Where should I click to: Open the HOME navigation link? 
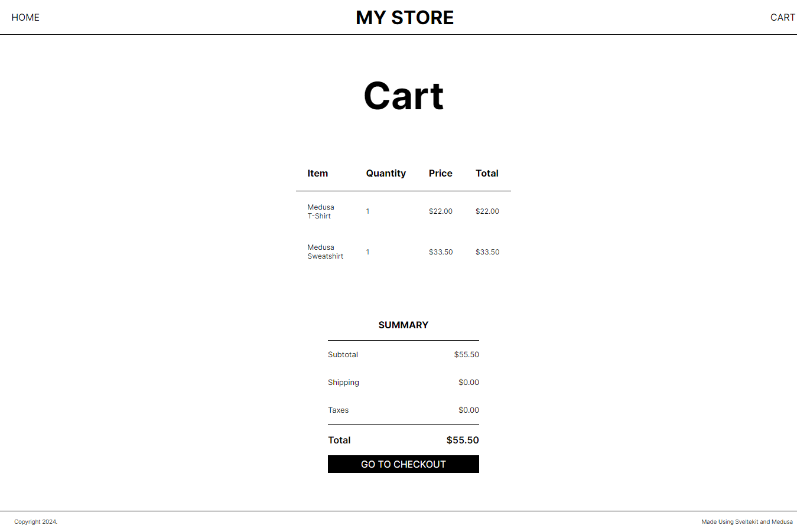click(25, 18)
